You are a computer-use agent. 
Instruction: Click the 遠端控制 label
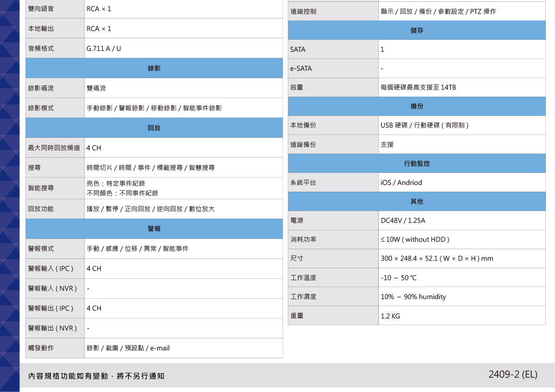coord(303,12)
